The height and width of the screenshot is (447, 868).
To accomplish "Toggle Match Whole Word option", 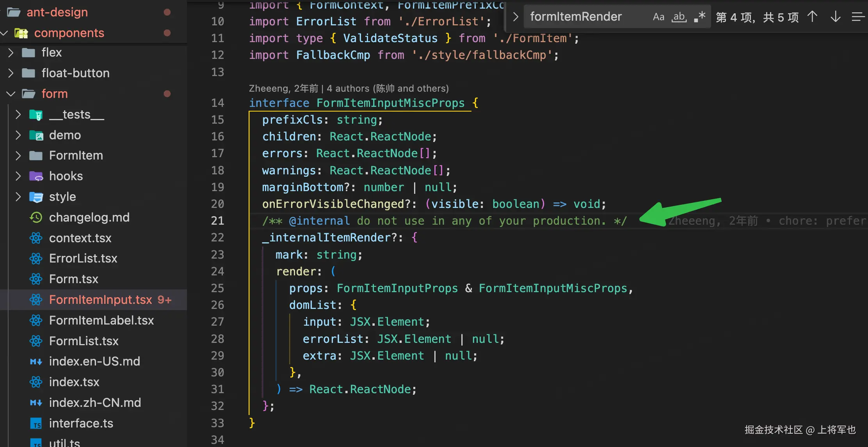I will tap(679, 17).
